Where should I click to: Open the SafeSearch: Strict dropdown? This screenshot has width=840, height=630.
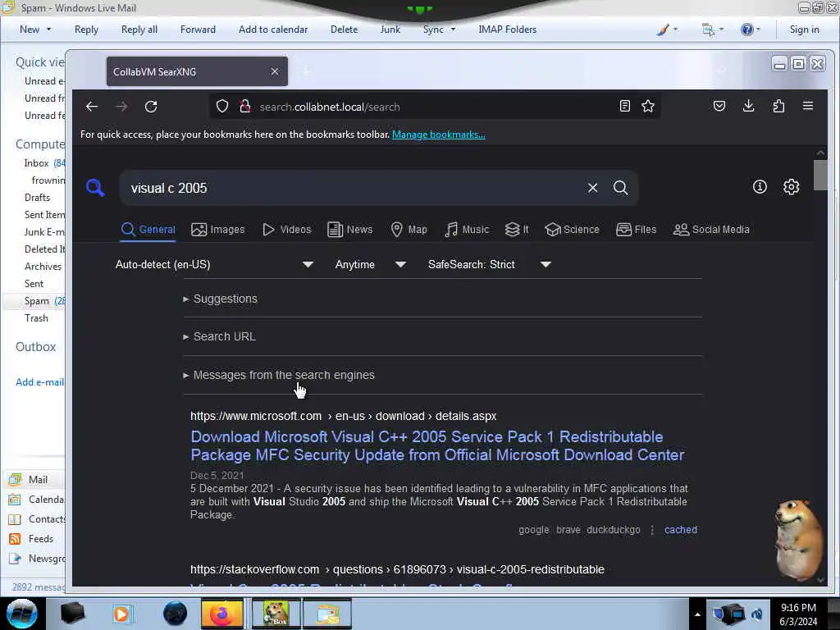point(489,265)
